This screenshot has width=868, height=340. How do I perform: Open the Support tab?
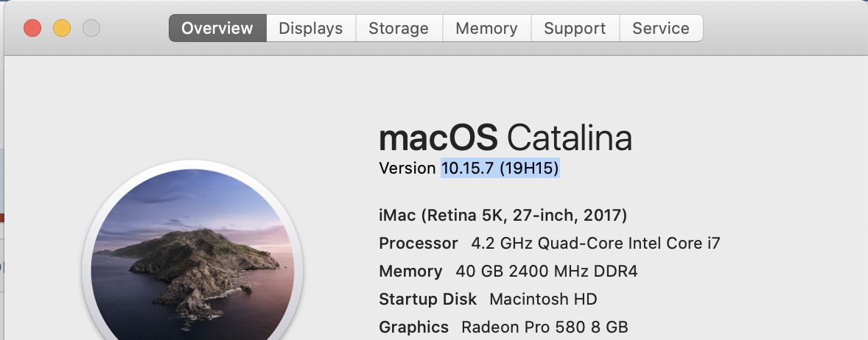[575, 29]
